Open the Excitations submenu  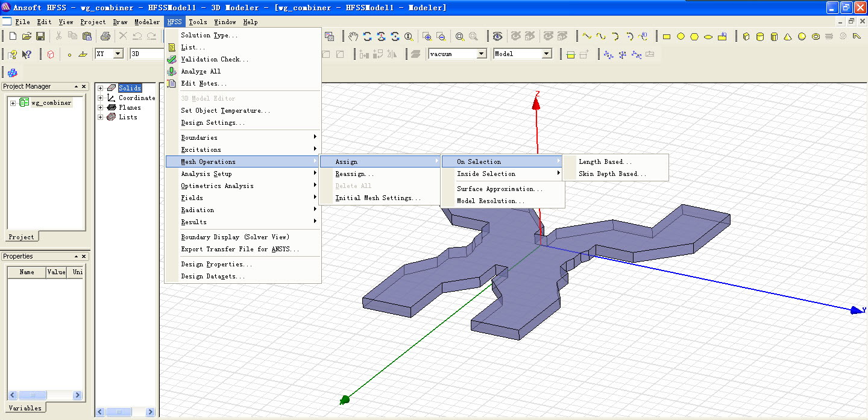243,149
